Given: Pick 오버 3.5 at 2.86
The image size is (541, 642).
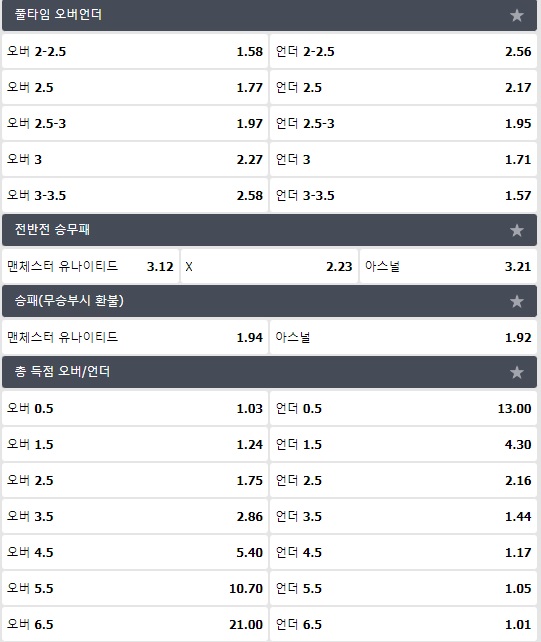Looking at the screenshot, I should (135, 516).
